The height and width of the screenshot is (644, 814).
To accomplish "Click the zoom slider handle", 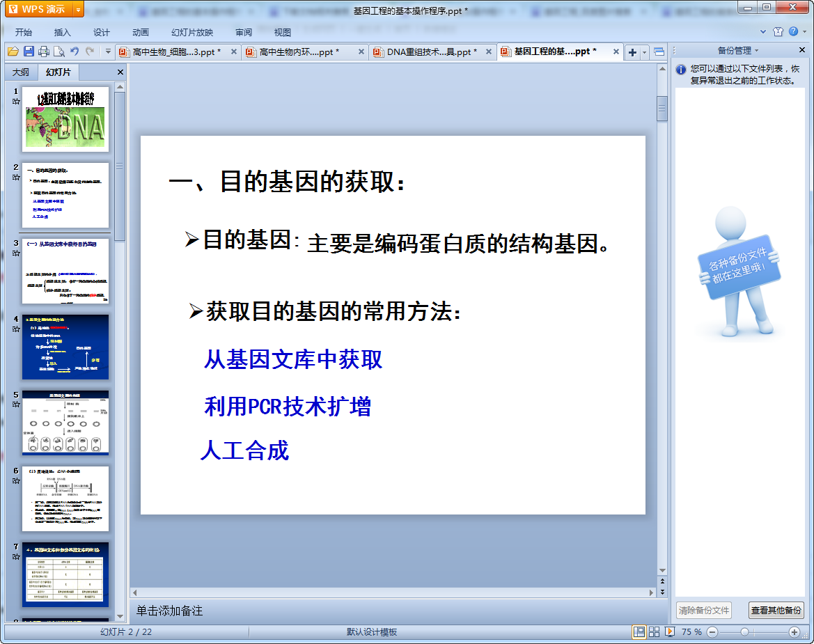I will [744, 631].
